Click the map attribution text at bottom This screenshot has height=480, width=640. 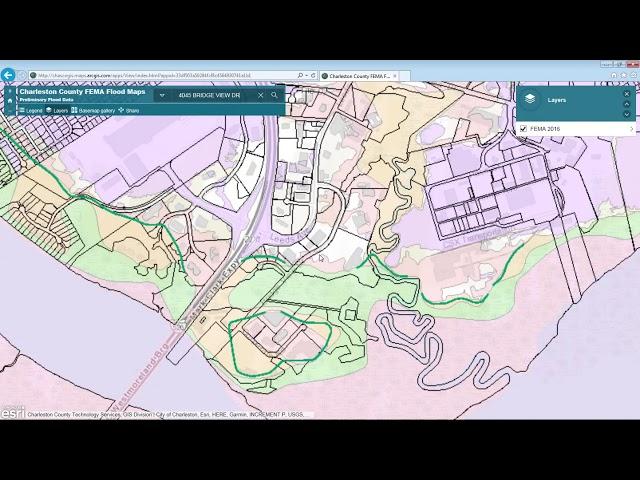166,415
